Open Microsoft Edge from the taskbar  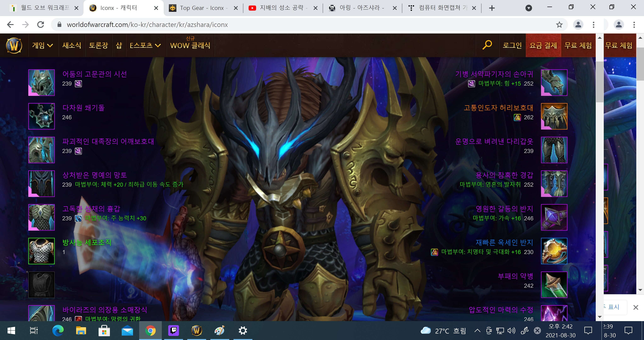[58, 331]
